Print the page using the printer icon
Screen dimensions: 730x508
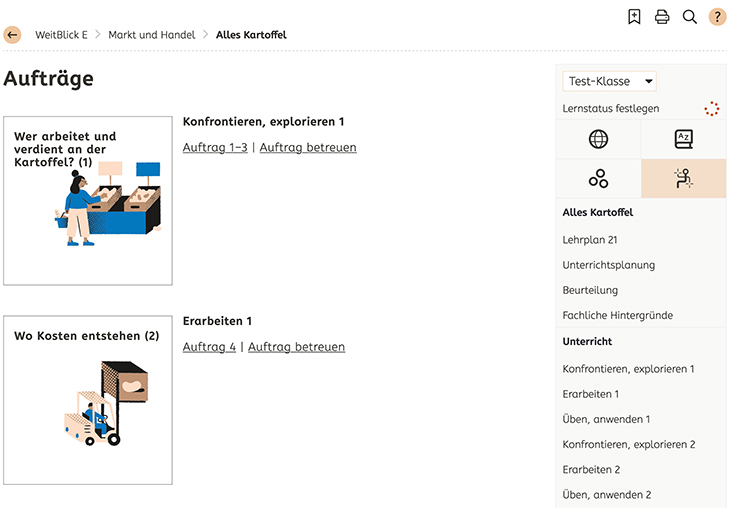(x=662, y=17)
